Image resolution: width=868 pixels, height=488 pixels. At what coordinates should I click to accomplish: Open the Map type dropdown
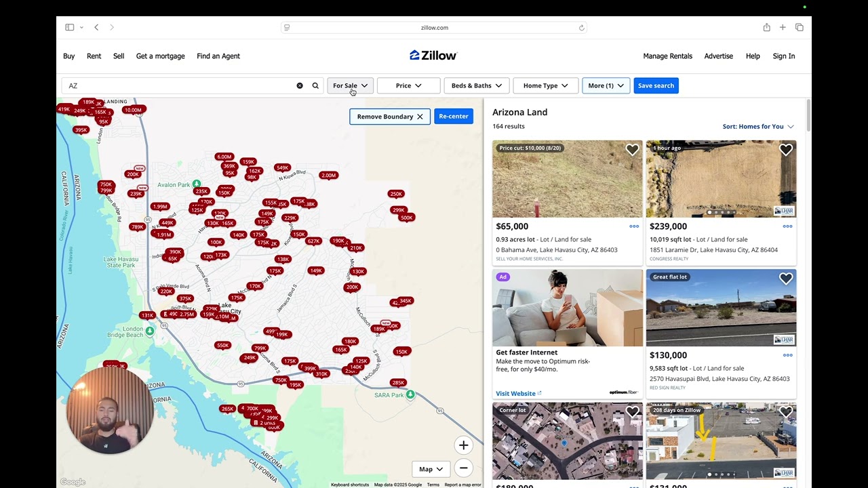pos(431,469)
